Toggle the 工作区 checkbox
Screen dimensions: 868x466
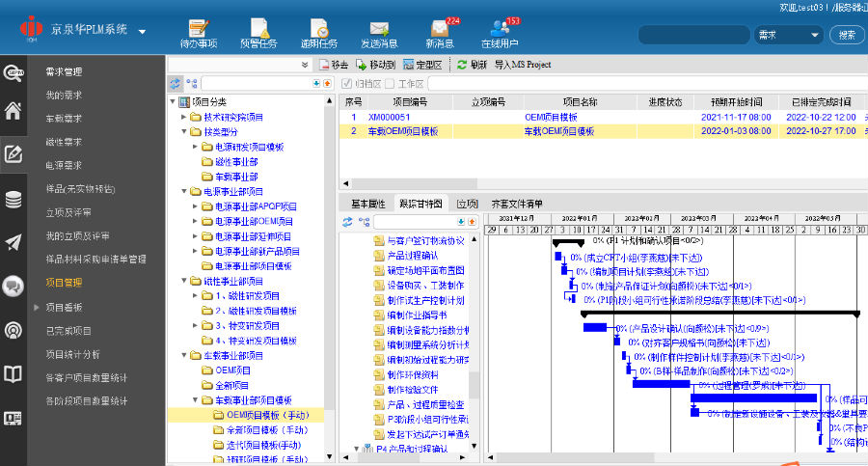(391, 84)
